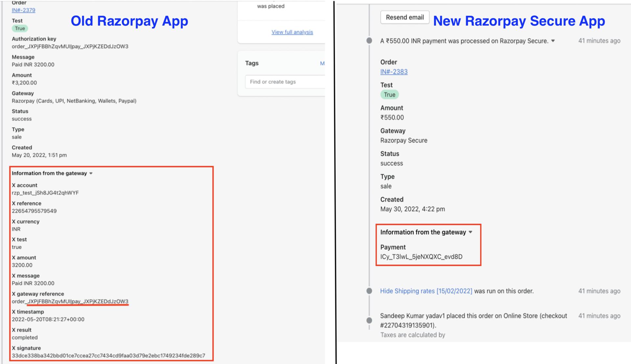Click the green "True" badge under Test (old app)
631x364 pixels.
pyautogui.click(x=19, y=29)
